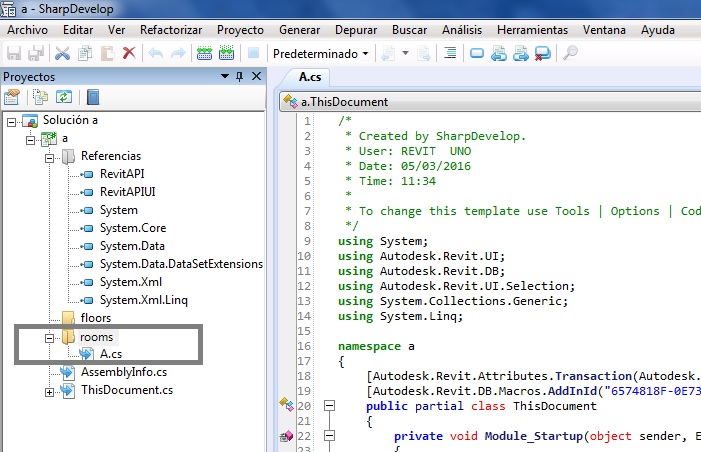Click the first green Build icon
The image size is (701, 452).
pos(204,53)
